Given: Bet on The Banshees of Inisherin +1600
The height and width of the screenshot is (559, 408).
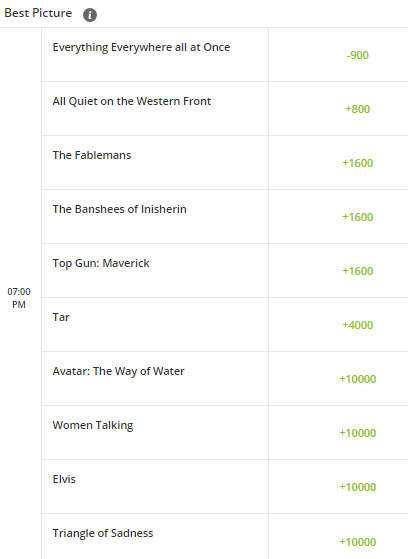Looking at the screenshot, I should point(357,217).
